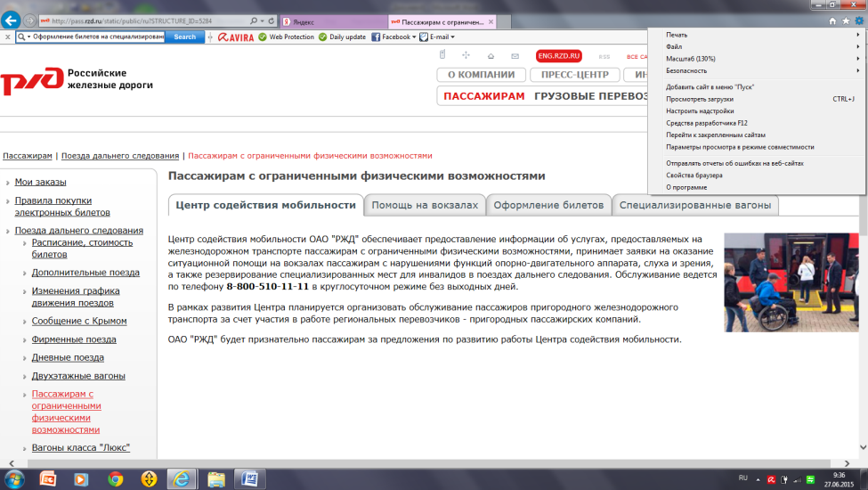Open Фирменные поезда link
This screenshot has width=868, height=490.
click(74, 339)
